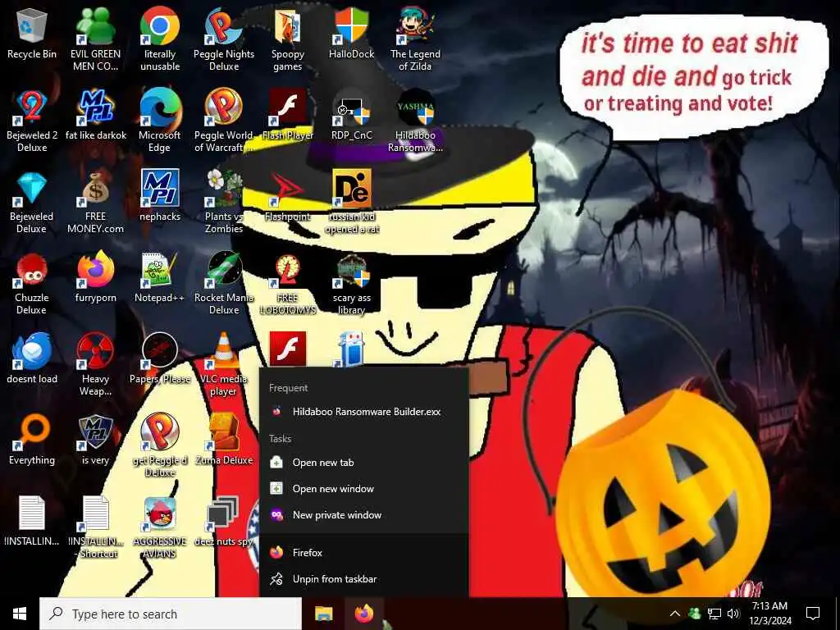
Task: Open File Explorer from the taskbar
Action: coord(323,614)
